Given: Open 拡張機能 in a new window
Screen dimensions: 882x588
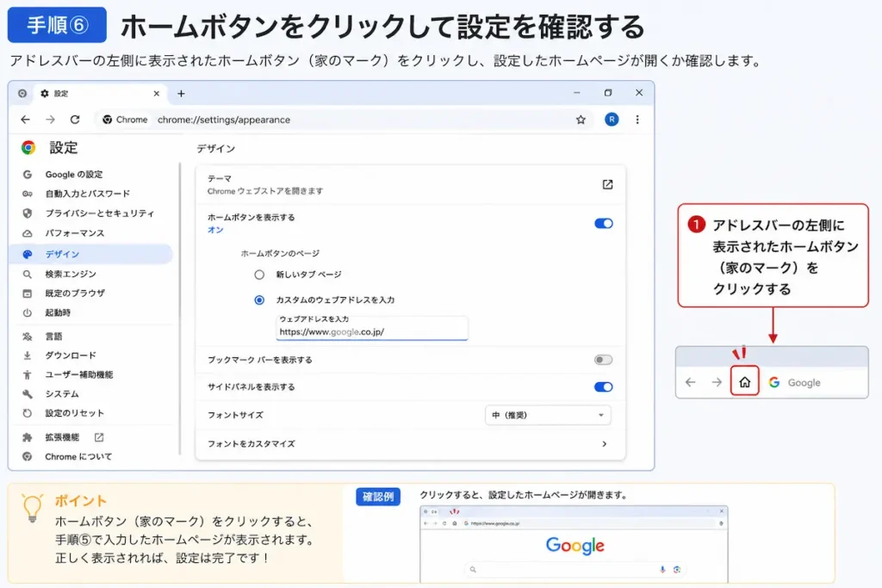Looking at the screenshot, I should (x=98, y=437).
